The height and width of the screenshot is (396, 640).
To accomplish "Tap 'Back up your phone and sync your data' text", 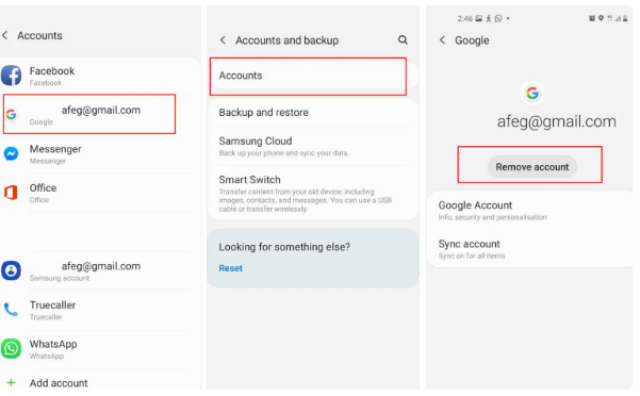I will [284, 153].
